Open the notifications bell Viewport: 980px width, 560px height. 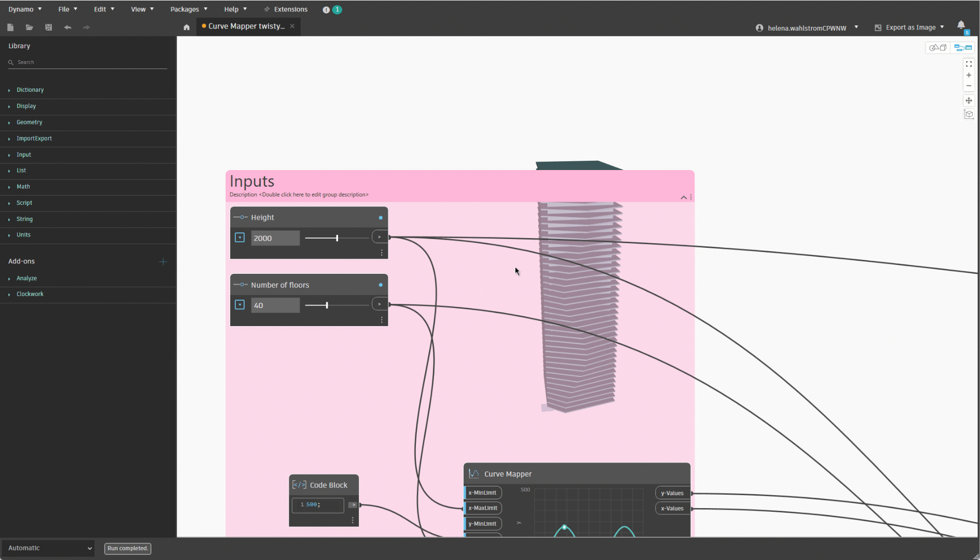961,25
